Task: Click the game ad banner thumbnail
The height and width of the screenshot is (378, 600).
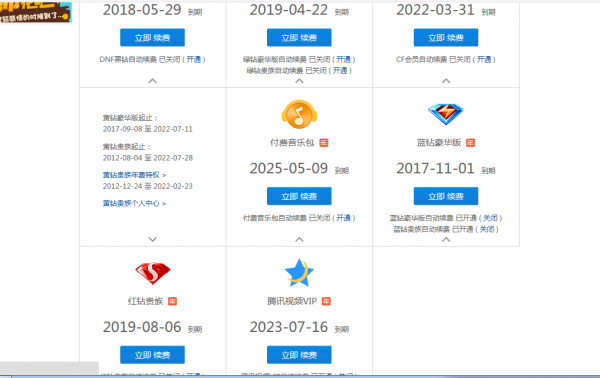Action: point(36,12)
